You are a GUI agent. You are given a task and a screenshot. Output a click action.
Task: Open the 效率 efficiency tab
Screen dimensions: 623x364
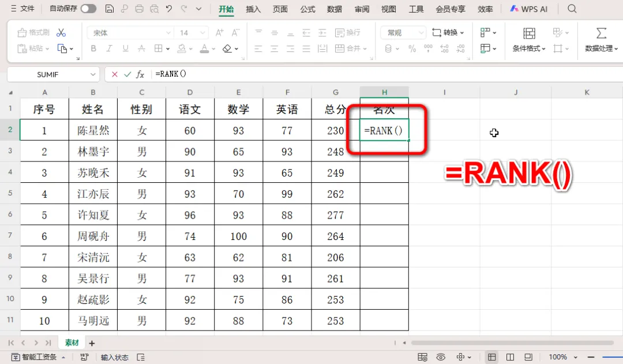(485, 9)
